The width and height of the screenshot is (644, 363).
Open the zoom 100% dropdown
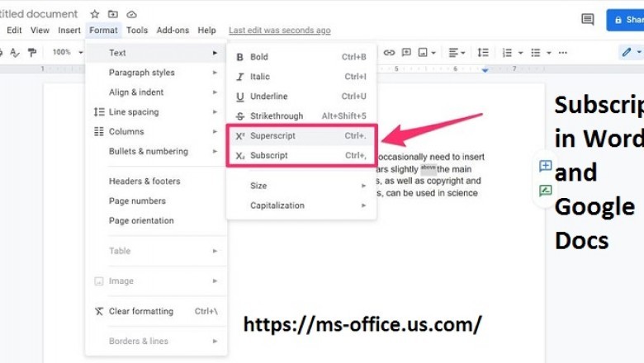coord(68,52)
